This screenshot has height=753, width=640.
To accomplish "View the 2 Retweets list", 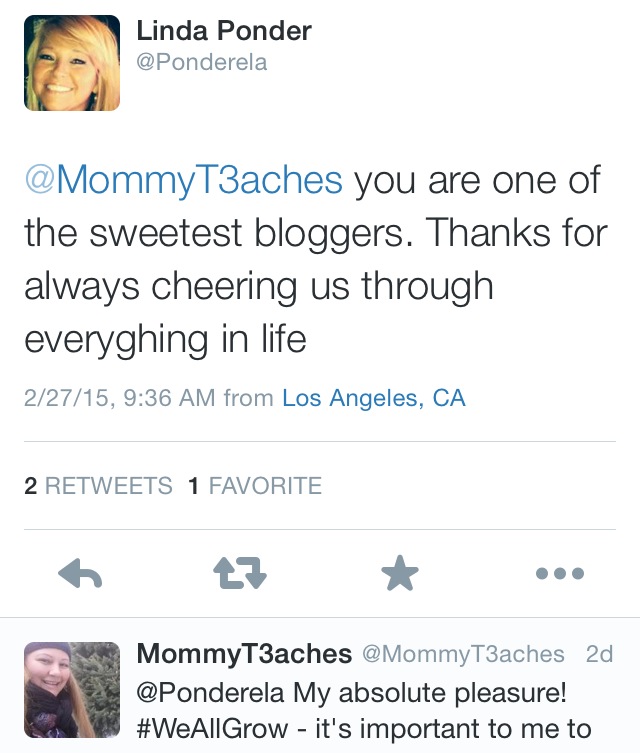I will tap(98, 486).
